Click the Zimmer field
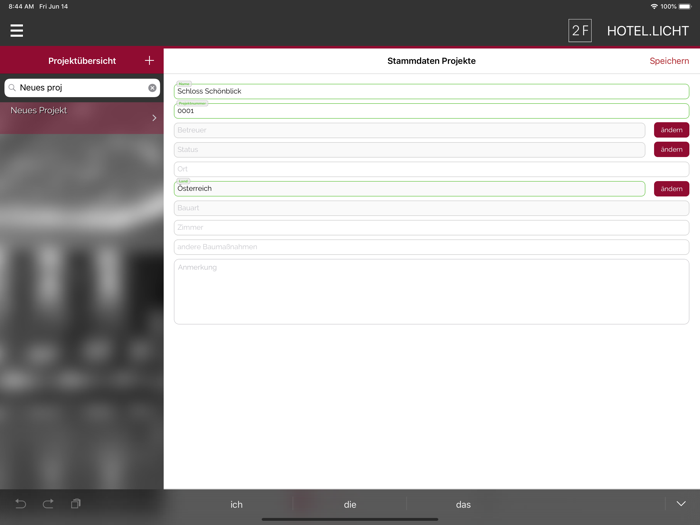This screenshot has width=700, height=525. pyautogui.click(x=431, y=228)
